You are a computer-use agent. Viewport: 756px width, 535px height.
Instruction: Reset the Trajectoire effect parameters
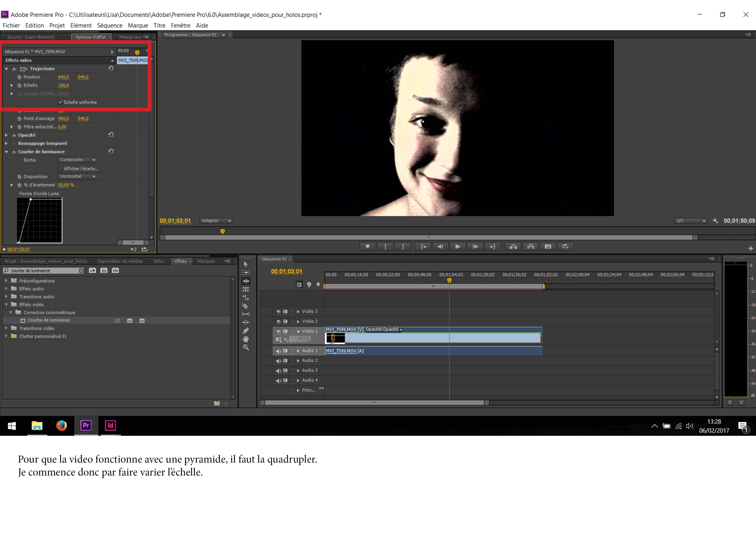[111, 68]
